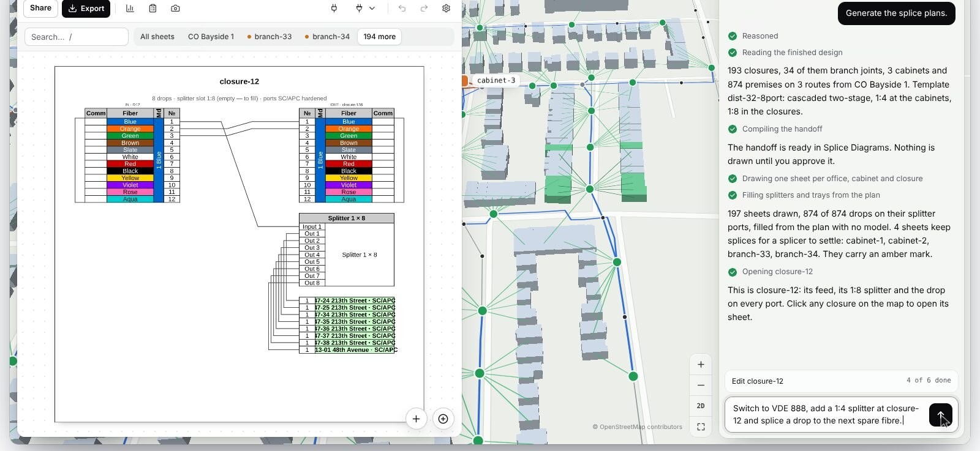Click into the chat message input box
This screenshot has width=980, height=451.
(x=826, y=414)
